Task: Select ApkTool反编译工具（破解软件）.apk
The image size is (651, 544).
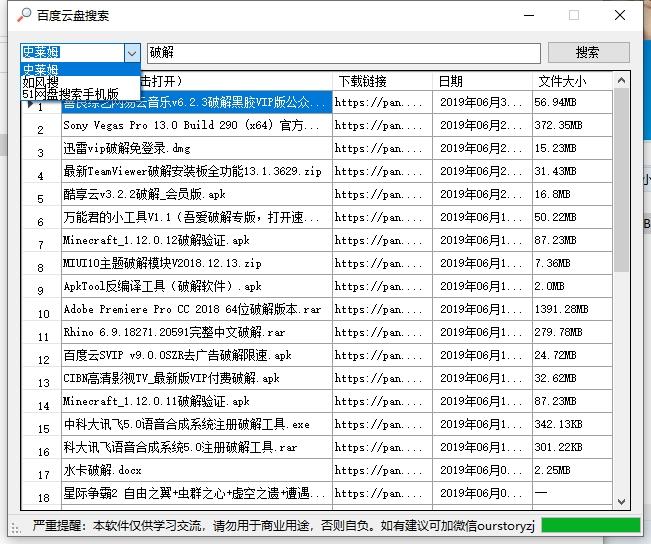Action: coord(197,286)
